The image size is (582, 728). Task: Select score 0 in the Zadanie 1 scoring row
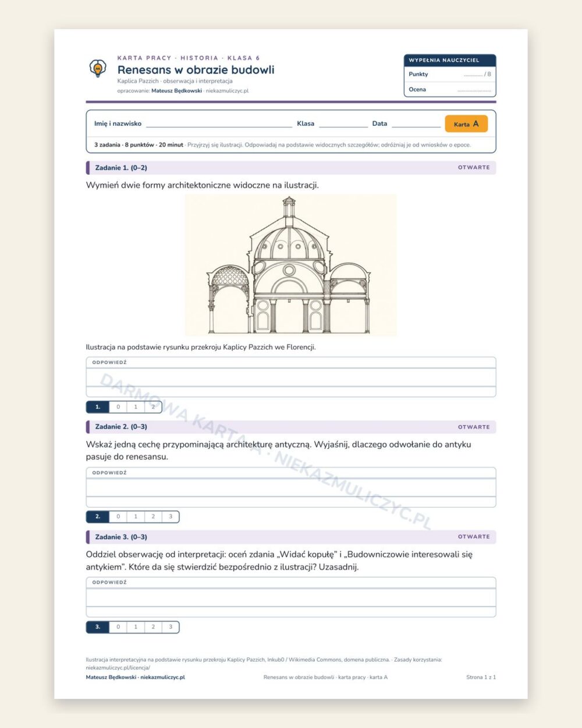(118, 407)
